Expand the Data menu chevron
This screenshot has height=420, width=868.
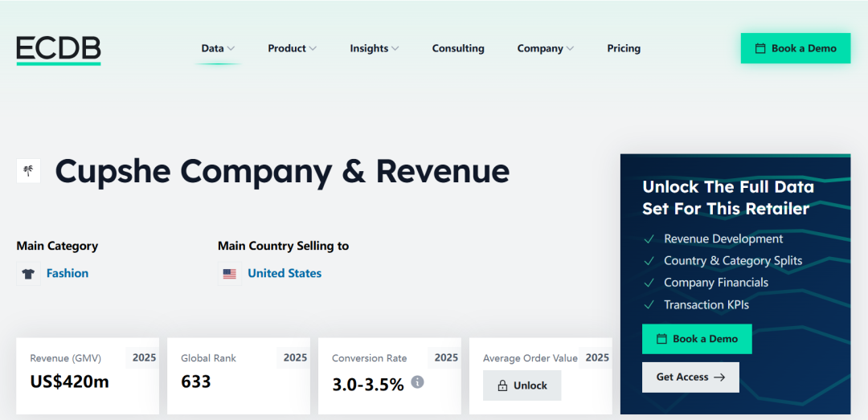[x=231, y=49]
